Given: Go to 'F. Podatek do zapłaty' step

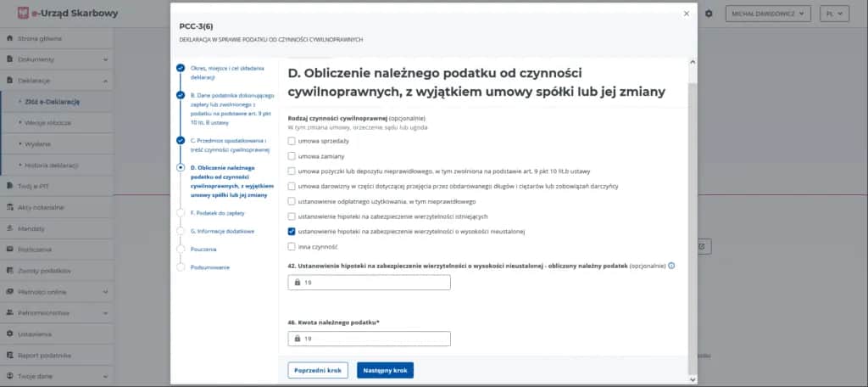Looking at the screenshot, I should coord(217,213).
